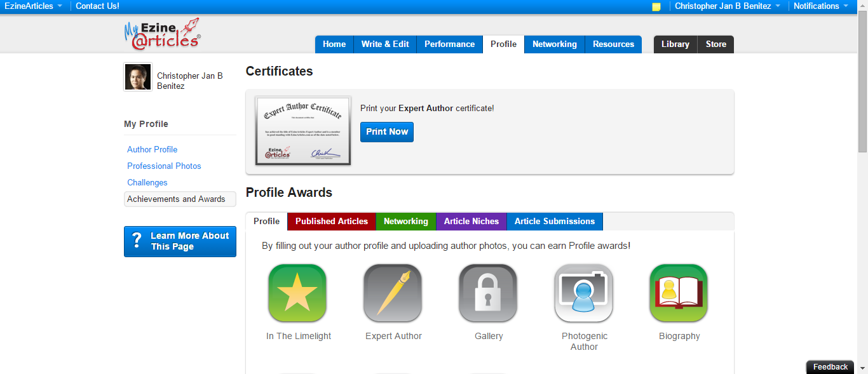Click the author profile photo thumbnail
Viewport: 868px width, 374px height.
[138, 77]
